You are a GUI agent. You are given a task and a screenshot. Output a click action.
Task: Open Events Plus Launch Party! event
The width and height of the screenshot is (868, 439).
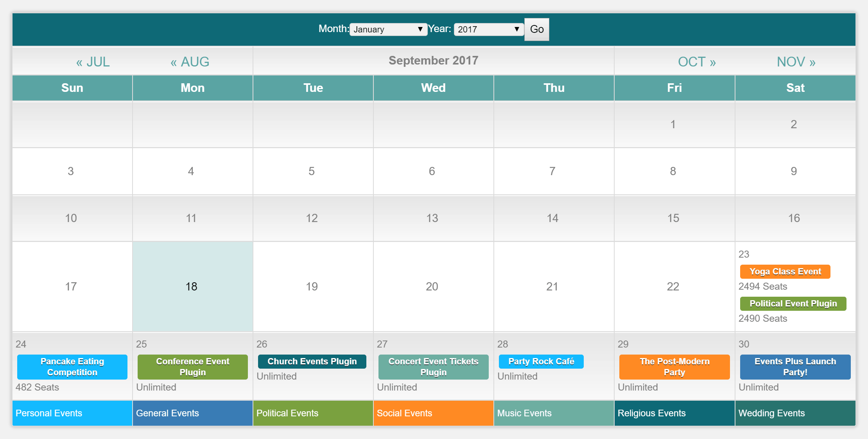pos(795,367)
